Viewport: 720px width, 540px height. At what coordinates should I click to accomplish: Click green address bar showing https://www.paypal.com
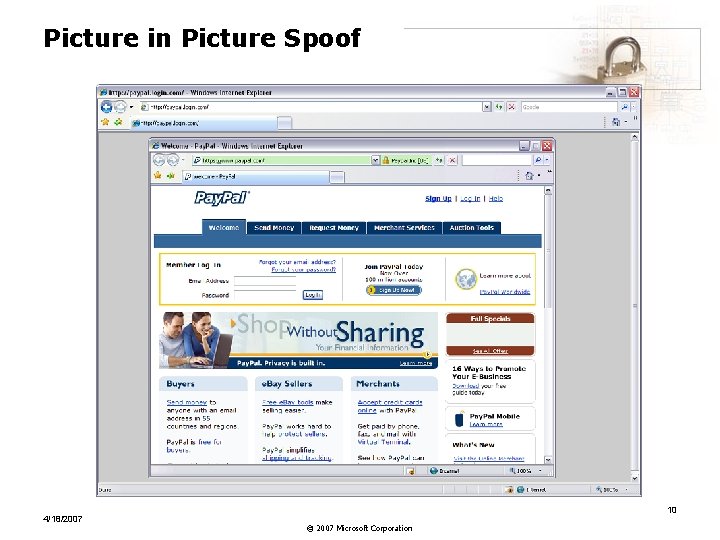click(281, 160)
